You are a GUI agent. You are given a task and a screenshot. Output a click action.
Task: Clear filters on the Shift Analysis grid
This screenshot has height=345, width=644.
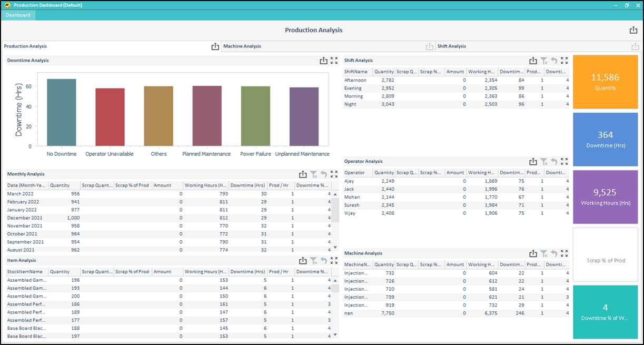pos(543,60)
